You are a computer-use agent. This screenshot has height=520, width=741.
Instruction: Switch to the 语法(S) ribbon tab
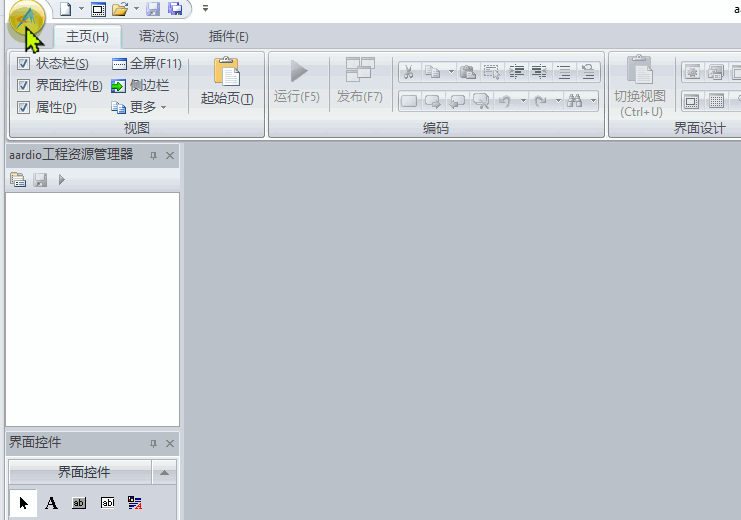pyautogui.click(x=159, y=36)
